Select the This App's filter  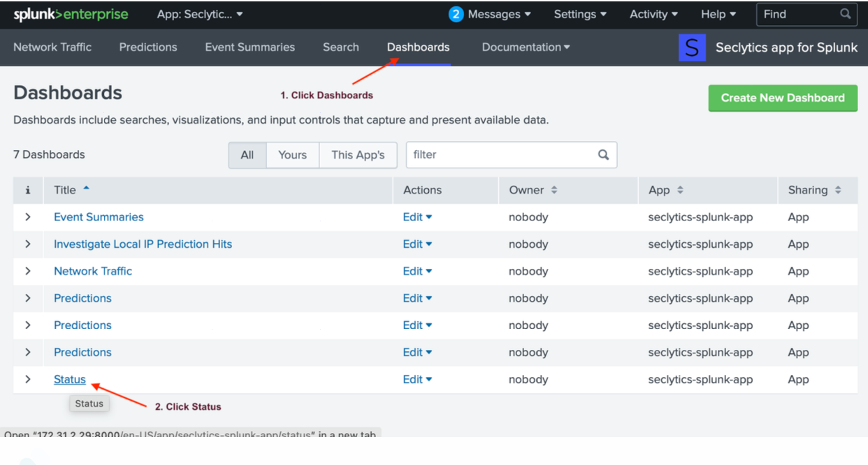click(x=358, y=155)
